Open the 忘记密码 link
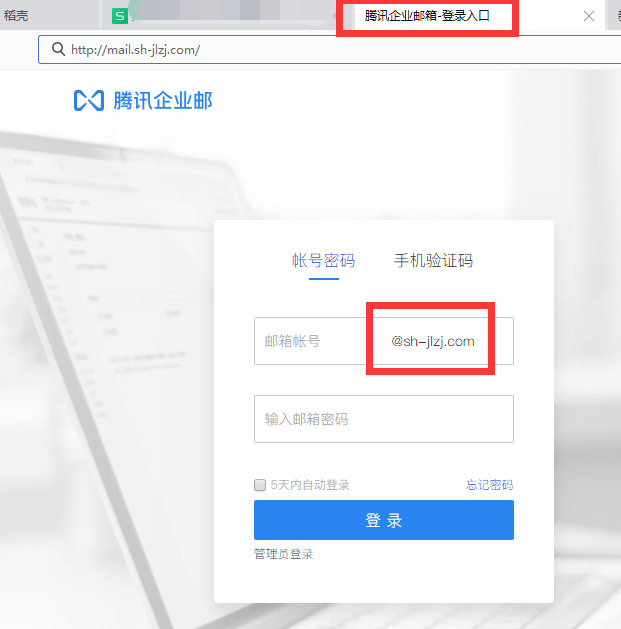This screenshot has height=629, width=621. (x=489, y=485)
